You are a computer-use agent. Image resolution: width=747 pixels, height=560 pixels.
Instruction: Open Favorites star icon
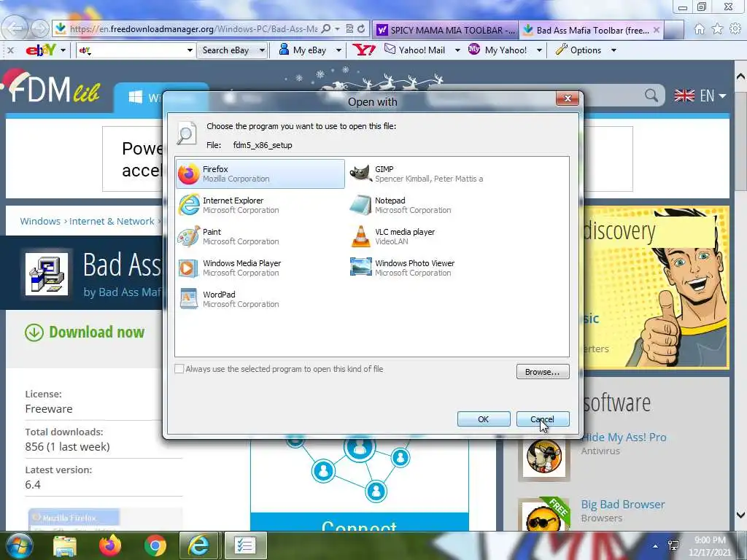(x=717, y=29)
